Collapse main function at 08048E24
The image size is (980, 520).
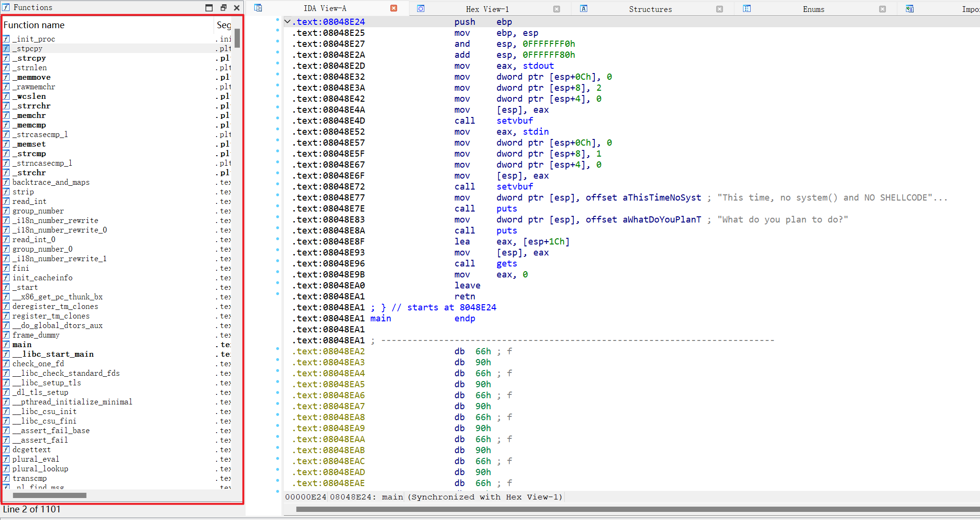point(287,21)
